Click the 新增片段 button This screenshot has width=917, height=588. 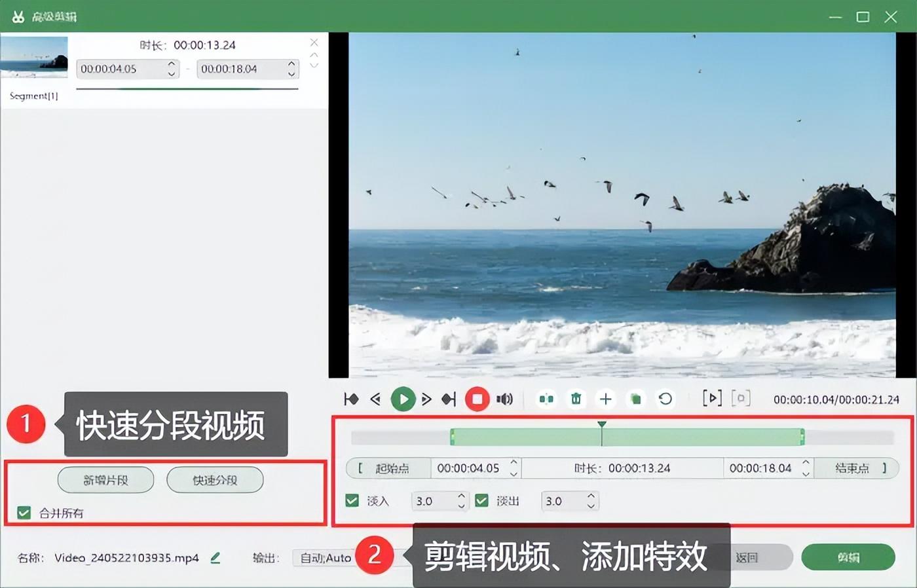(105, 480)
